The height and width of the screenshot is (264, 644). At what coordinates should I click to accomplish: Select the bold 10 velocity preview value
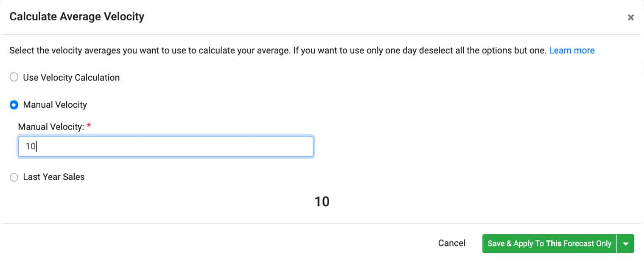coord(322,201)
